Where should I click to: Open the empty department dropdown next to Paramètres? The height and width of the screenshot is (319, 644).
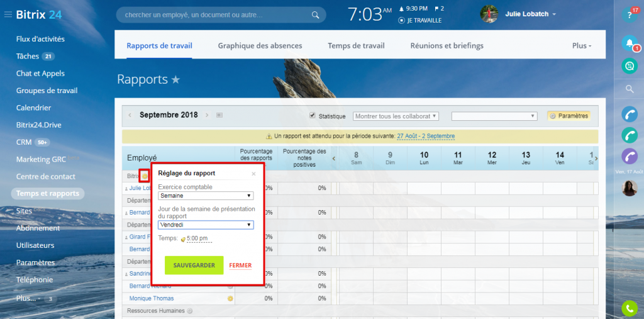pos(494,116)
